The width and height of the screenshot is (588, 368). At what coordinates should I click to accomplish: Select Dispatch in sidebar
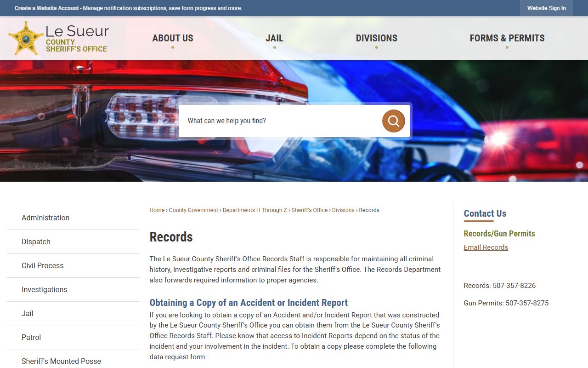[x=73, y=242]
